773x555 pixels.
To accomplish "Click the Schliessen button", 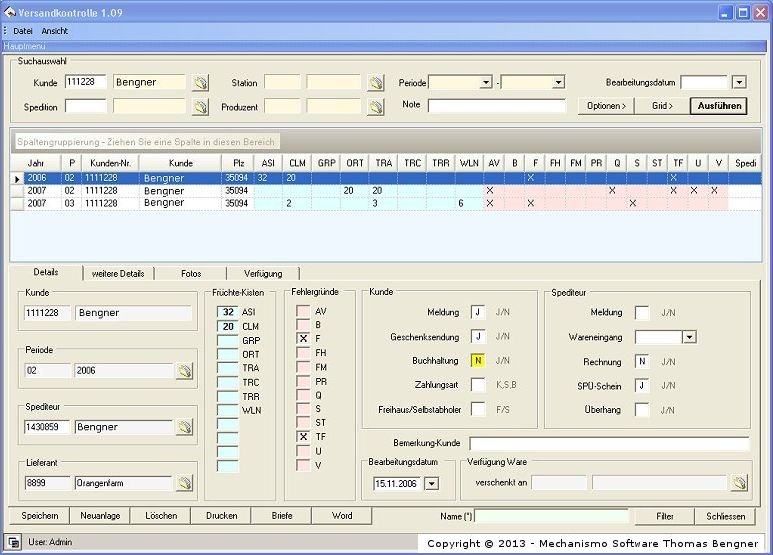I will pos(725,516).
